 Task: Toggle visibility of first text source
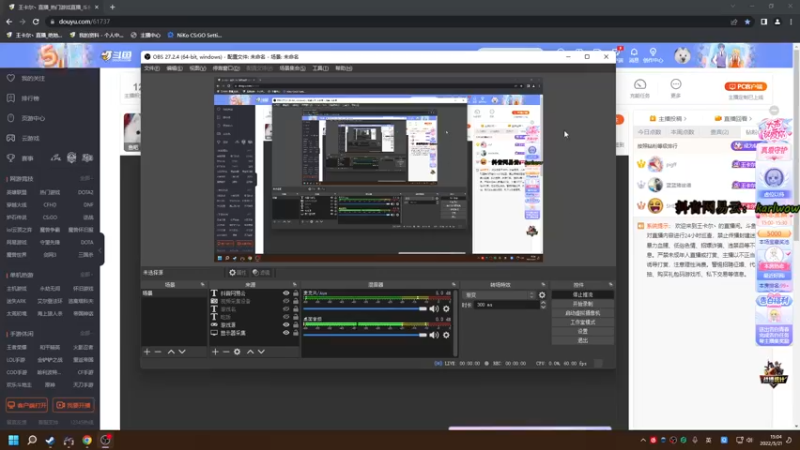pyautogui.click(x=286, y=293)
